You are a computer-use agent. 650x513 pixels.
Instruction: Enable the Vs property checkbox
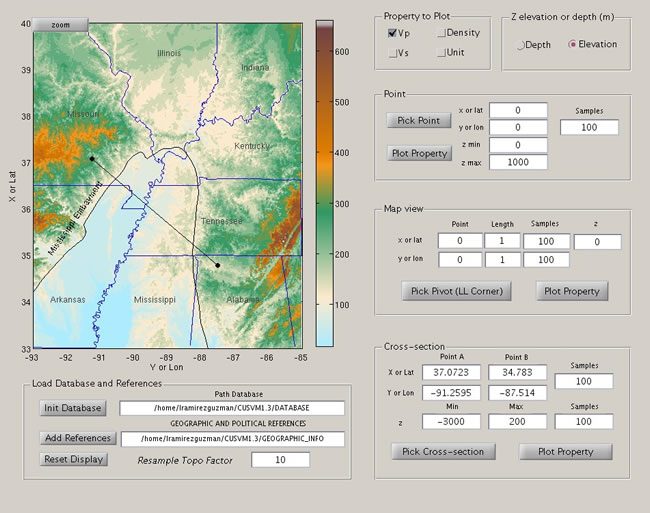pyautogui.click(x=391, y=52)
